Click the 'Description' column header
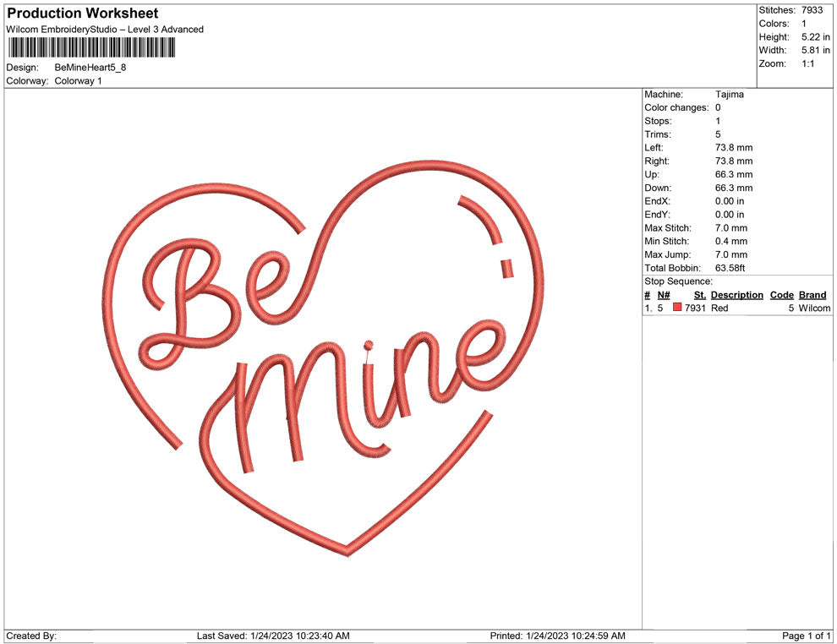The image size is (837, 644). click(x=736, y=295)
